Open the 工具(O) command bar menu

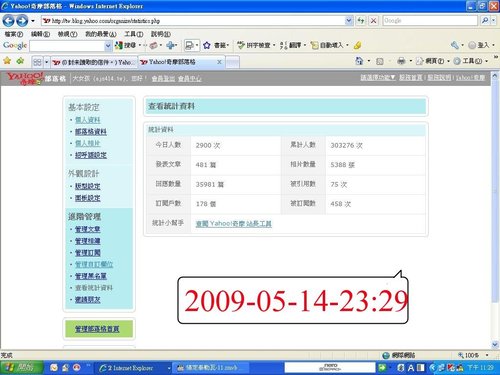(471, 61)
